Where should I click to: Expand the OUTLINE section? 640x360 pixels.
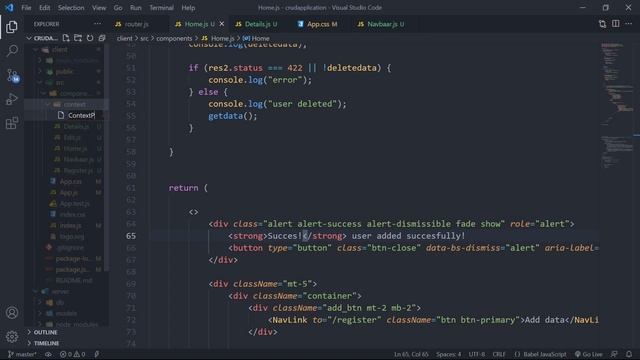pos(45,332)
